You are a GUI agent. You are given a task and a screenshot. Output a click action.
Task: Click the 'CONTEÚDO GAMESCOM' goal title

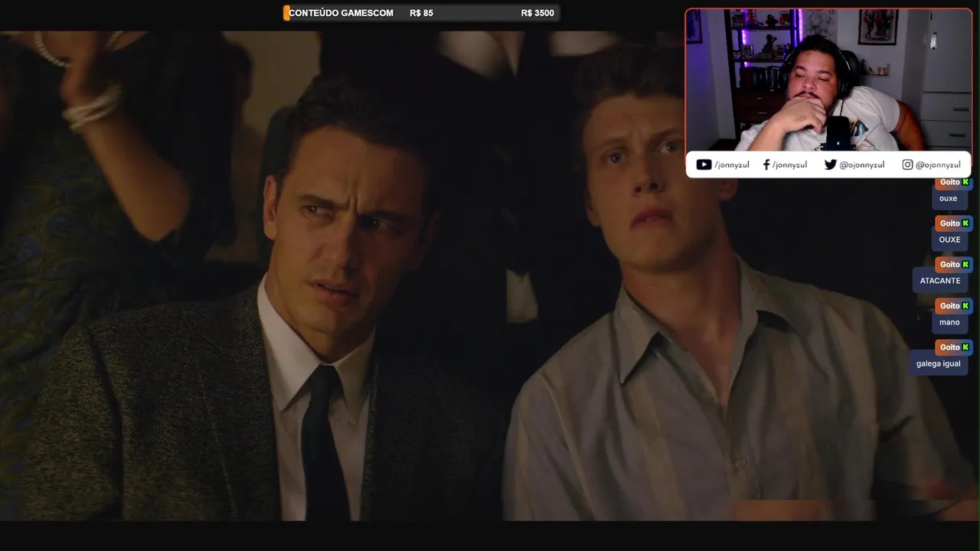[341, 13]
